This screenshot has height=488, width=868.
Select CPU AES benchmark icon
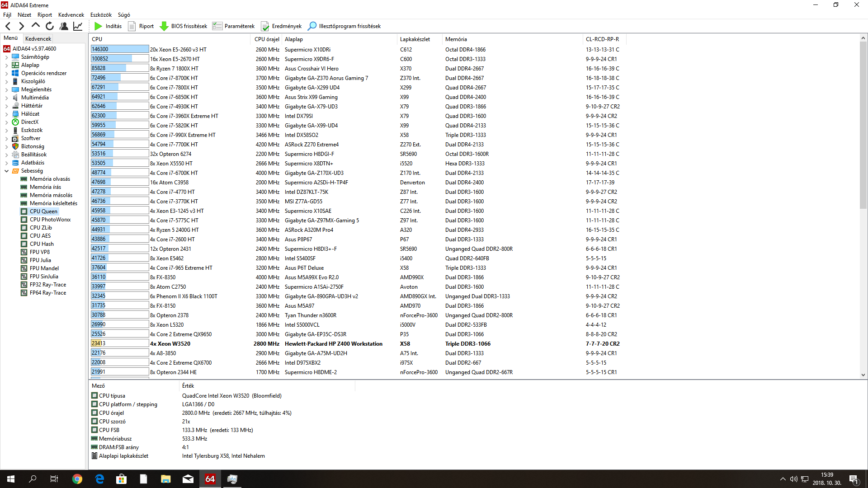tap(24, 236)
